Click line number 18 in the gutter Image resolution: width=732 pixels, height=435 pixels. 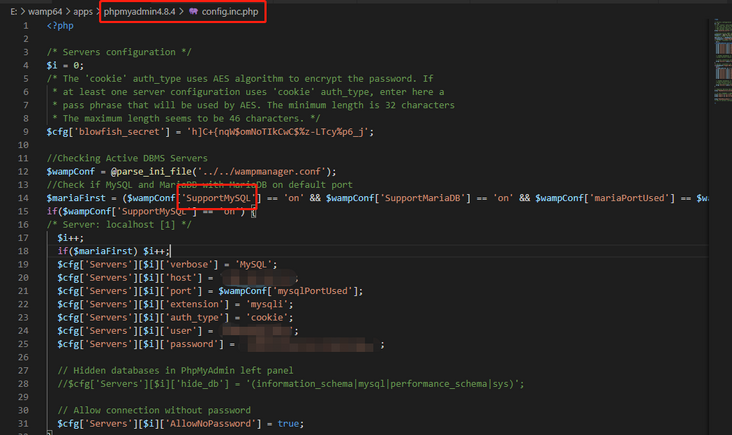tap(23, 251)
